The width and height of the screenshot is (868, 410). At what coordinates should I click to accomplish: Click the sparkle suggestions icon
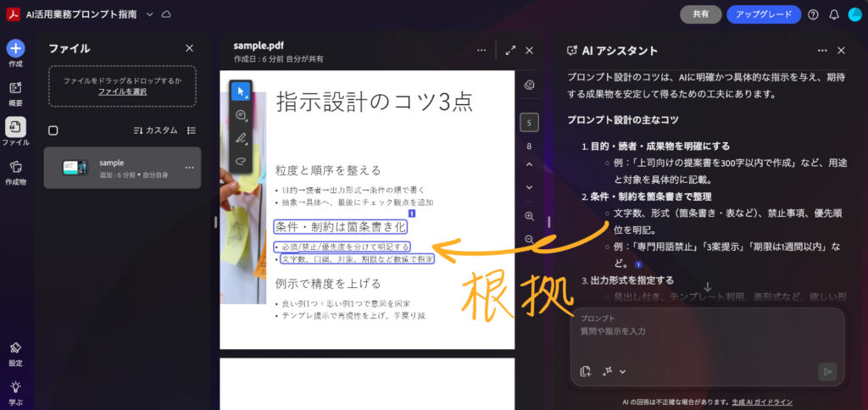point(607,371)
